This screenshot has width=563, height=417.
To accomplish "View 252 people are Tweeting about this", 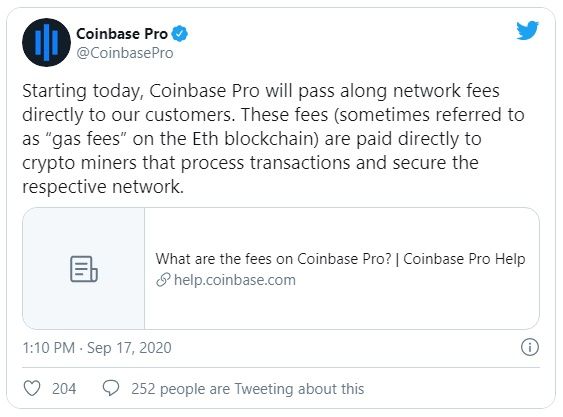I will click(x=247, y=389).
